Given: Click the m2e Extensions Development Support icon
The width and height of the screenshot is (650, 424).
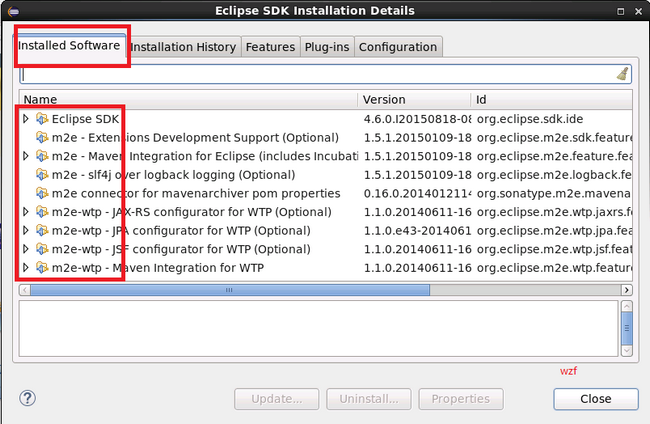Looking at the screenshot, I should click(x=42, y=138).
